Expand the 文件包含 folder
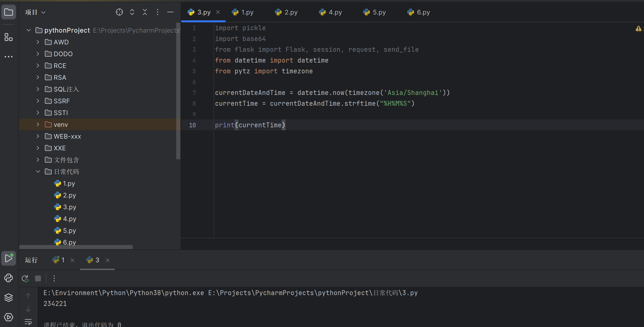The image size is (644, 327). pyautogui.click(x=38, y=160)
